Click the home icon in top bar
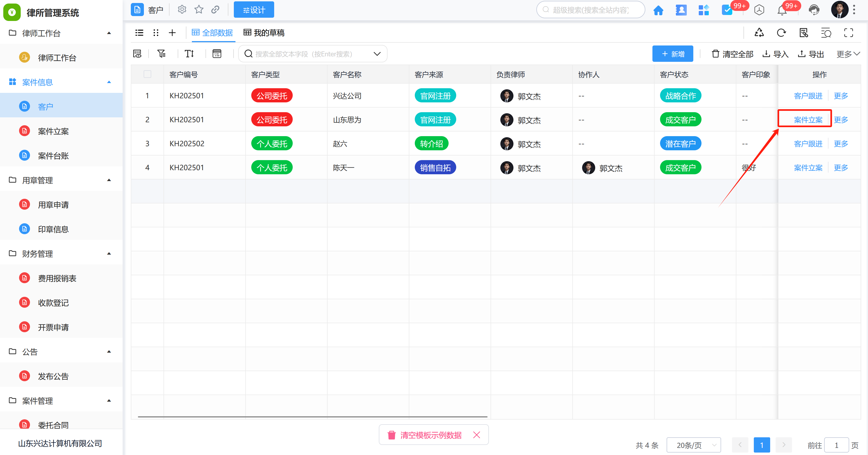The image size is (868, 455). pos(658,10)
